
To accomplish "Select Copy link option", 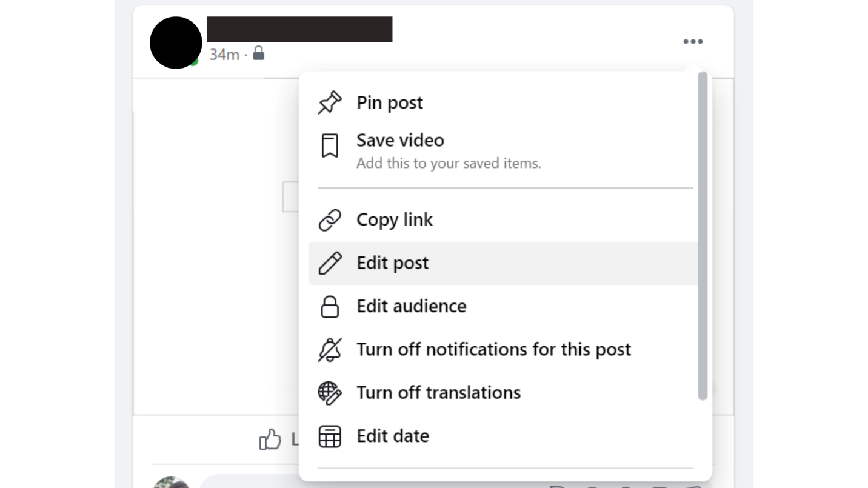I will 395,220.
